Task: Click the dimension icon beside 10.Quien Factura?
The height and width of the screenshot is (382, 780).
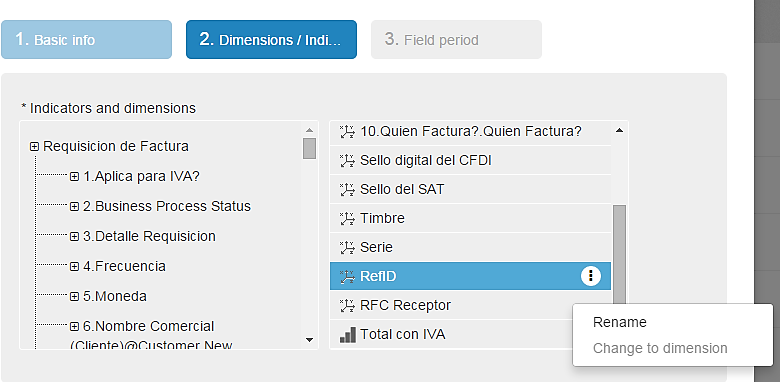Action: pyautogui.click(x=347, y=132)
